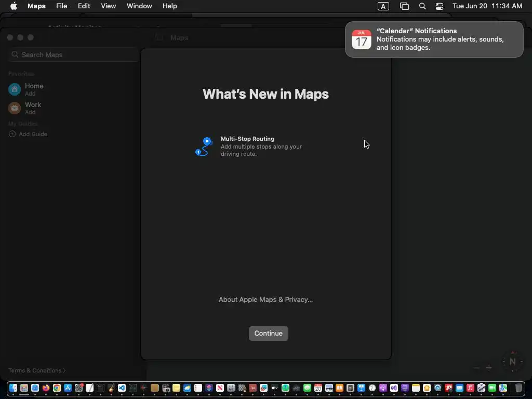This screenshot has height=399, width=532.
Task: Open App Store from the Dock
Action: [68, 388]
